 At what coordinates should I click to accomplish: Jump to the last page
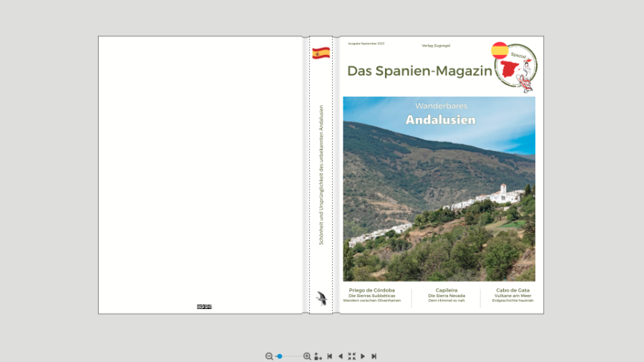click(374, 356)
